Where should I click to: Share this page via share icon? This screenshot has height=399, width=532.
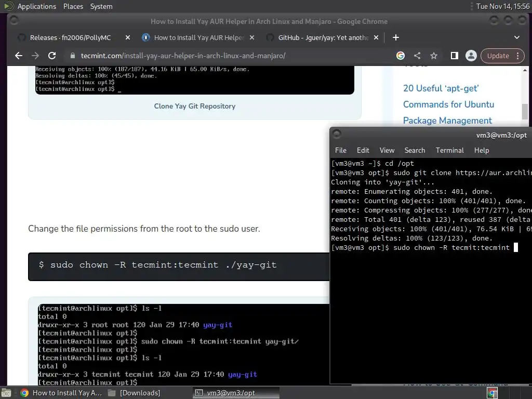click(x=417, y=56)
